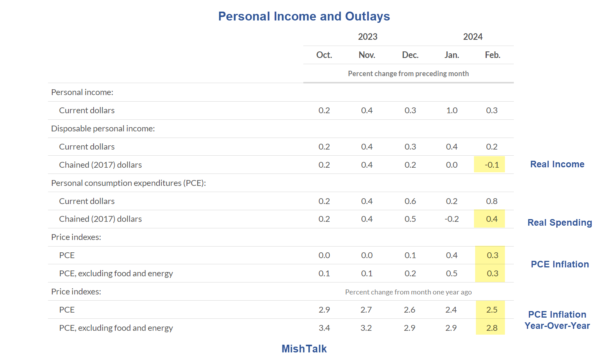The height and width of the screenshot is (364, 609).
Task: Select the Jan. column header
Action: 452,55
